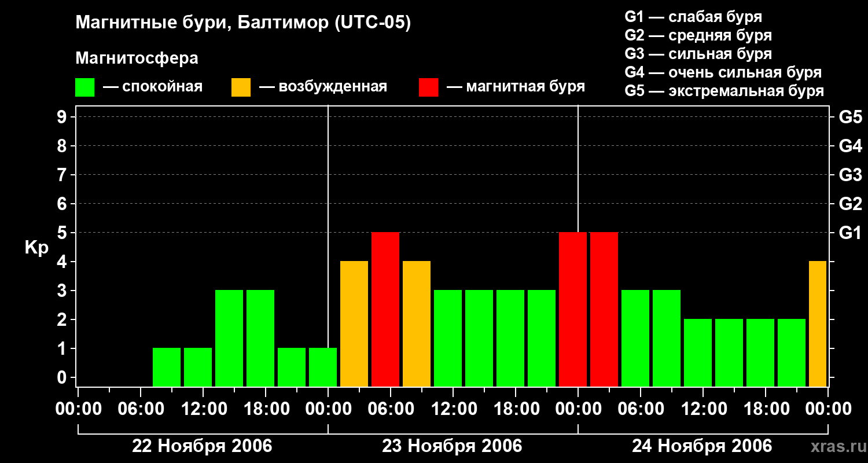Image resolution: width=868 pixels, height=463 pixels.
Task: Click the first orange Kp 4 bar on 23 Ноября
Action: point(354,324)
